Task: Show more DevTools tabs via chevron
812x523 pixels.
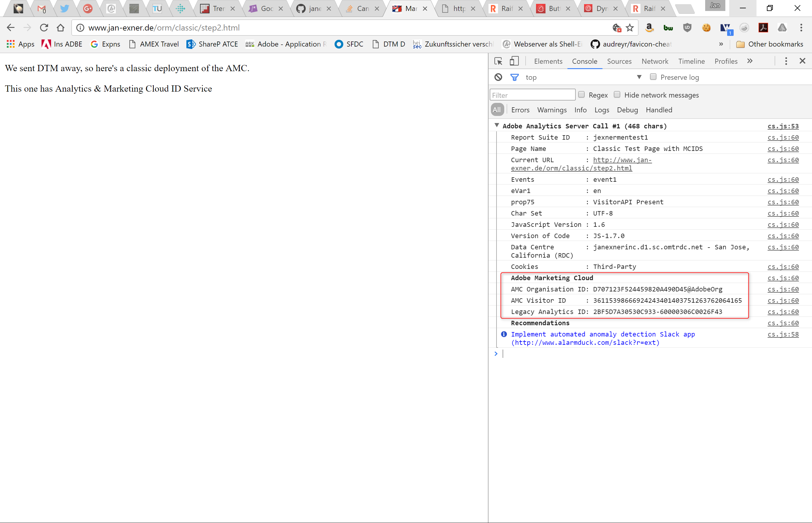Action: click(x=750, y=61)
